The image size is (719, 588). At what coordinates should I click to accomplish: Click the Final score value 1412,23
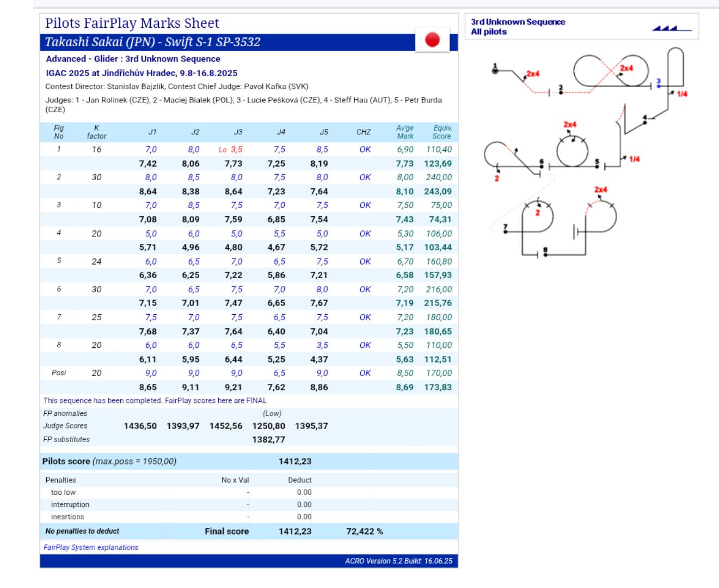(x=295, y=531)
